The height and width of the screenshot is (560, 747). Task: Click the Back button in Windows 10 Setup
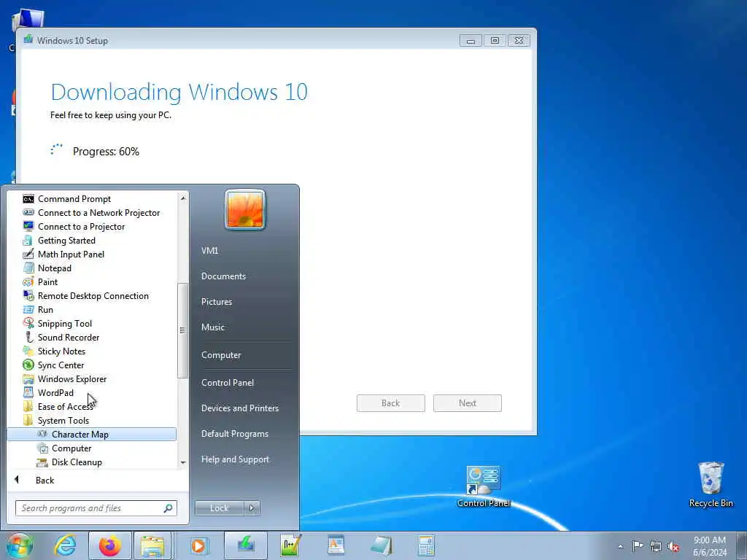tap(391, 403)
